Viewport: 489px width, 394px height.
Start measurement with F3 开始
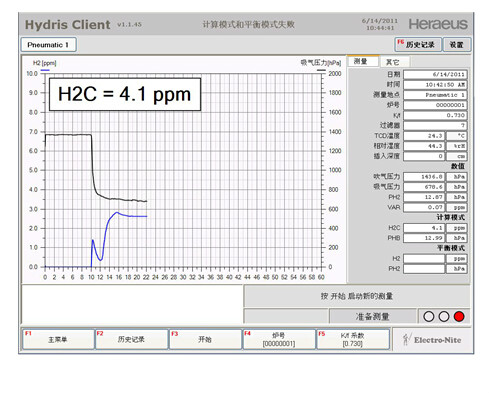coord(205,339)
